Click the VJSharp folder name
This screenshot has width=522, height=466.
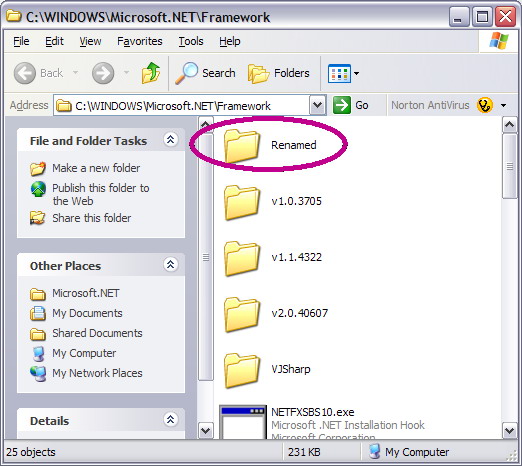click(291, 369)
